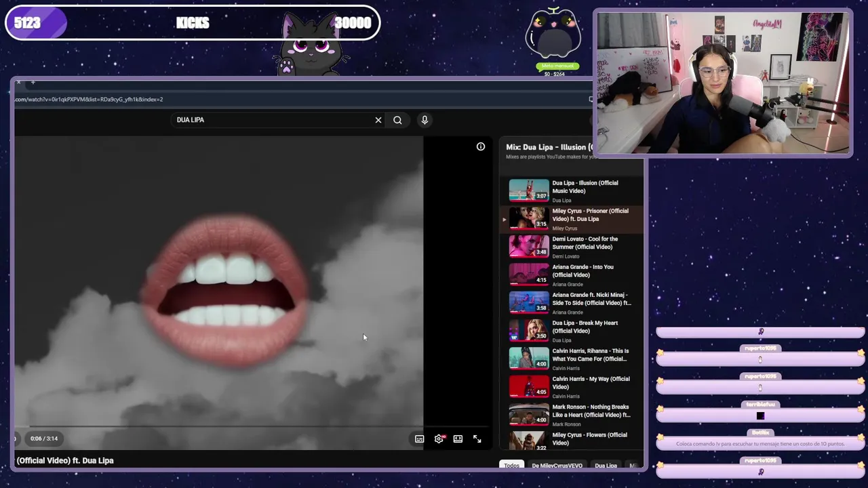Open the My Way video thumbnail
This screenshot has height=488, width=868.
click(529, 386)
